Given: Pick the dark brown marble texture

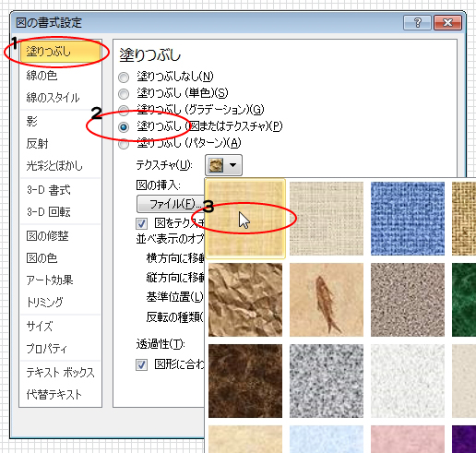Looking at the screenshot, I should [245, 381].
